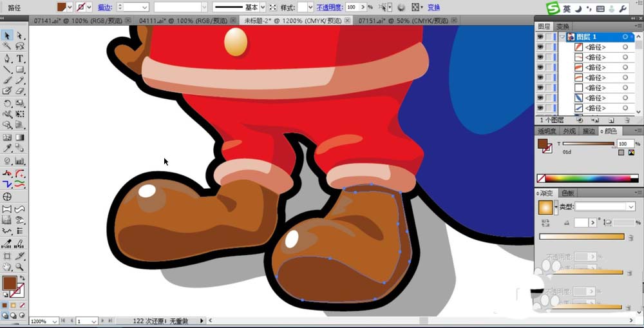Open stroke weight dropdown
Screen dimensions: 644x328
point(144,7)
